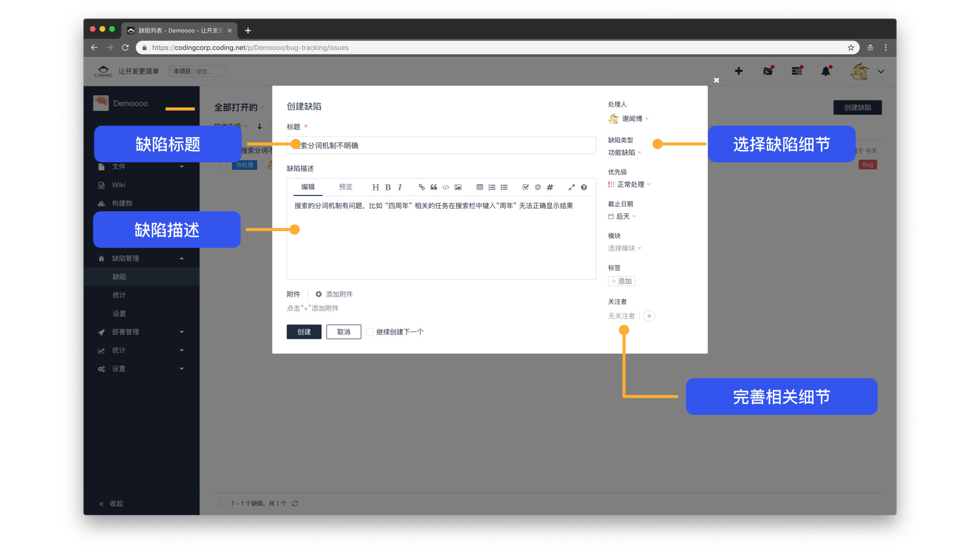Click the 取消 cancel button
Viewport: 980px width, 551px height.
click(344, 332)
